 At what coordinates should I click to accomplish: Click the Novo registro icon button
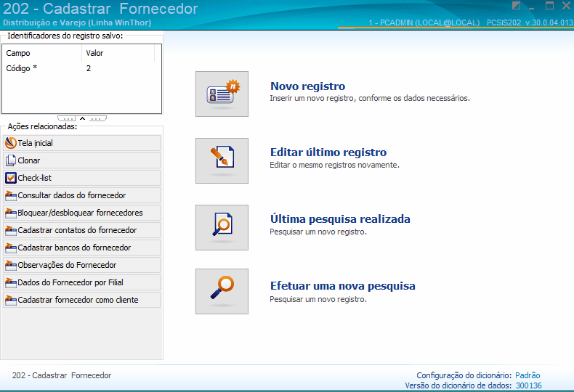tap(222, 94)
